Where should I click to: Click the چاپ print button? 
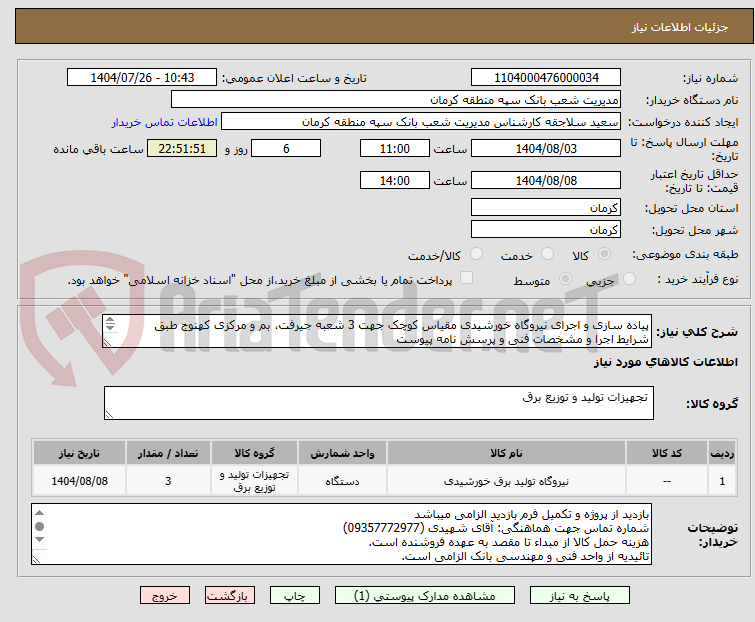[295, 596]
